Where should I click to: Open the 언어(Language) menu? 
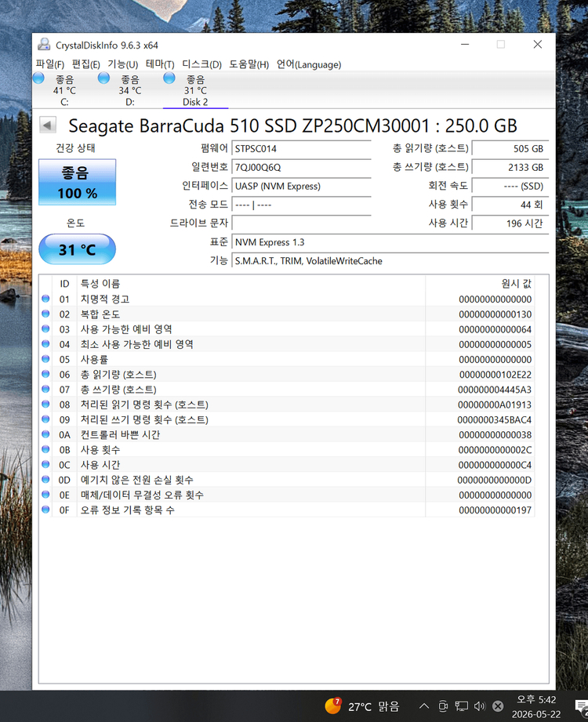point(309,64)
